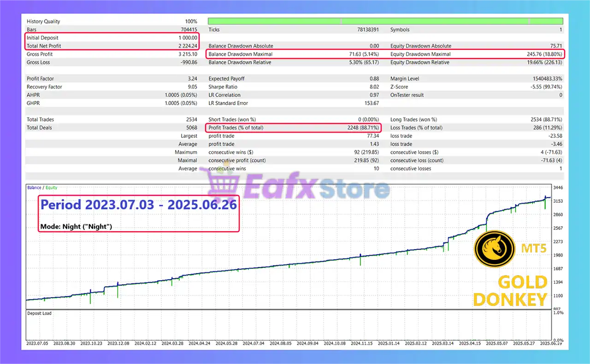The height and width of the screenshot is (364, 590).
Task: Select the Margin Level value 1540483.33%
Action: 549,79
